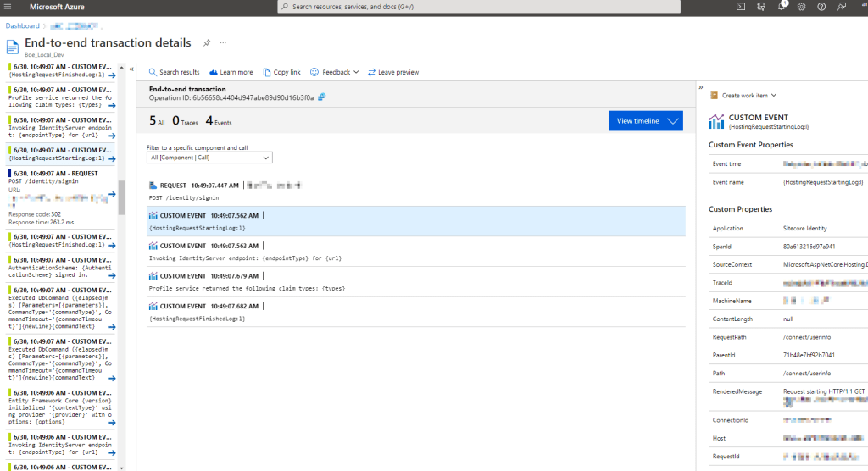Pin the transaction details page
The image size is (868, 471).
(208, 42)
